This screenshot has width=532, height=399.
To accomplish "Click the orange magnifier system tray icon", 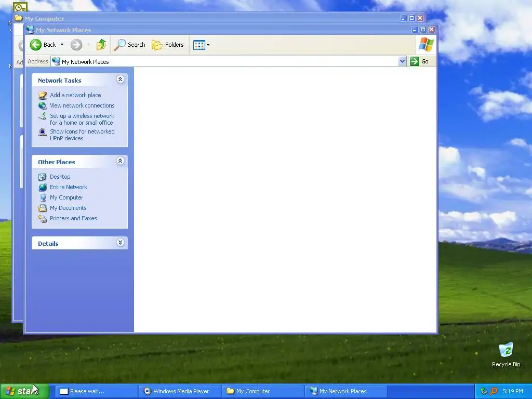I will pos(494,391).
